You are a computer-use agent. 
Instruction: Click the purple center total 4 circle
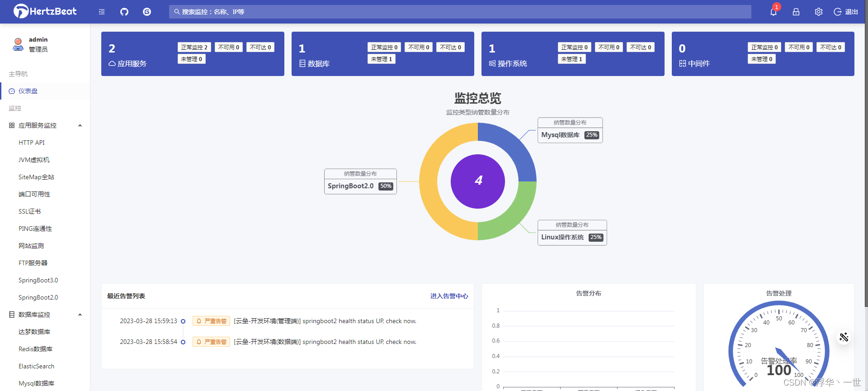click(478, 181)
